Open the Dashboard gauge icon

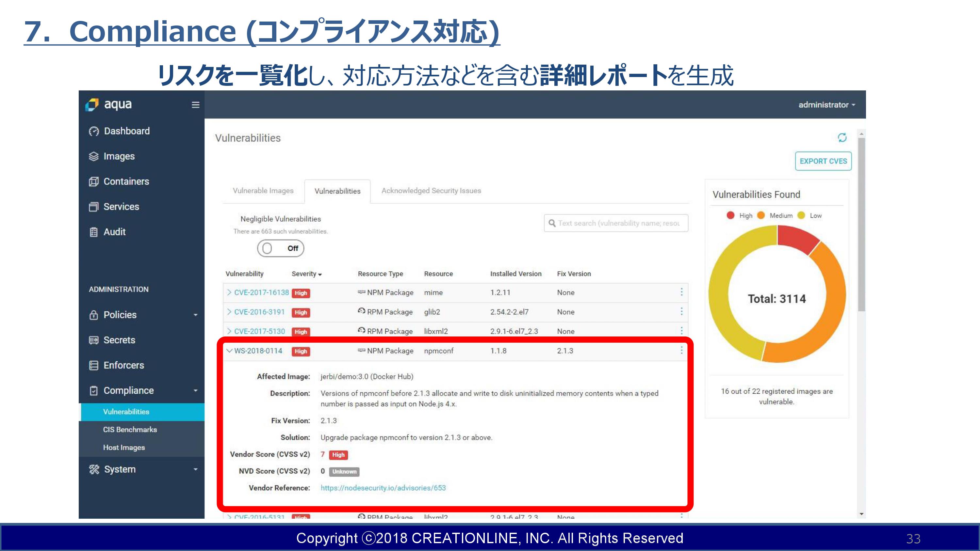click(93, 131)
